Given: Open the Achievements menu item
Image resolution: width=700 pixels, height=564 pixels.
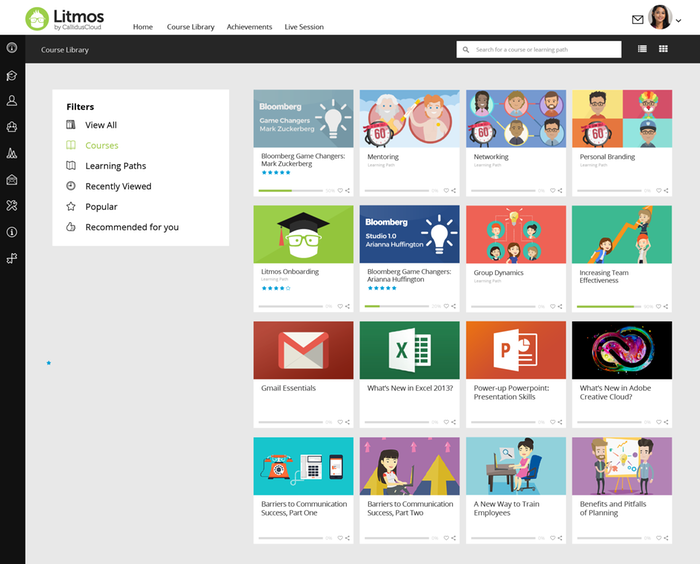Looking at the screenshot, I should (249, 27).
